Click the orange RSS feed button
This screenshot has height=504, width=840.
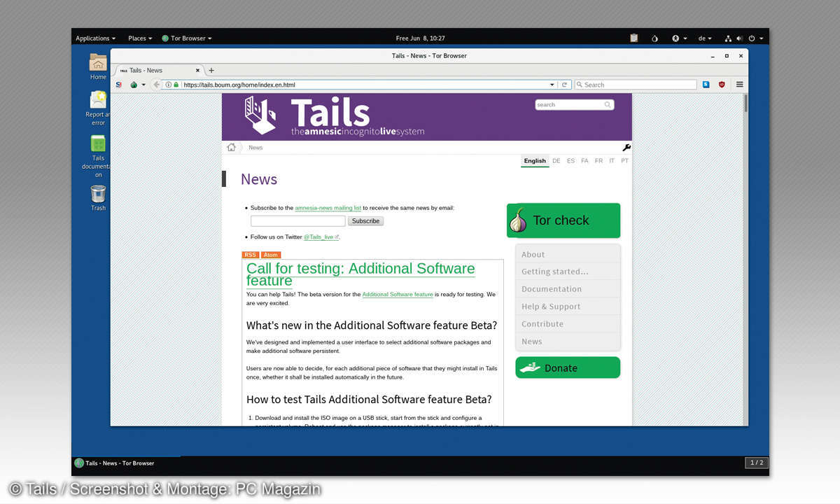[x=250, y=255]
